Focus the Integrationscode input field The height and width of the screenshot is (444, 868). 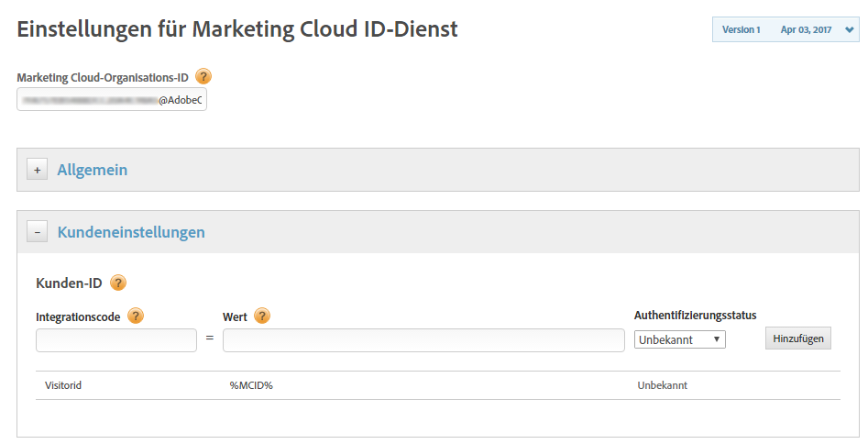[x=116, y=340]
